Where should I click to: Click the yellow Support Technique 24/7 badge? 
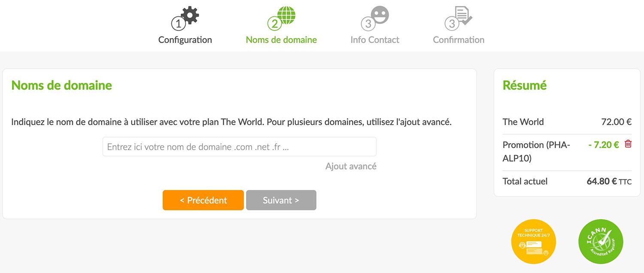533,242
